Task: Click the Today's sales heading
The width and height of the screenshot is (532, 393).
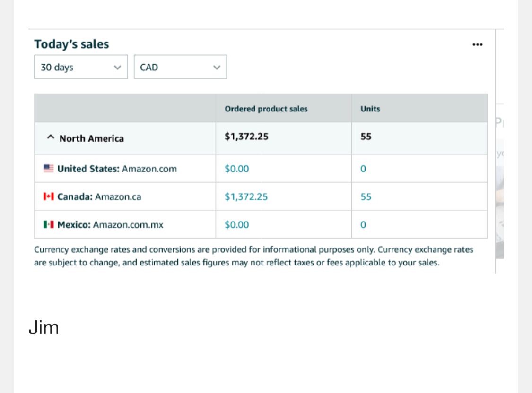Action: pos(71,44)
